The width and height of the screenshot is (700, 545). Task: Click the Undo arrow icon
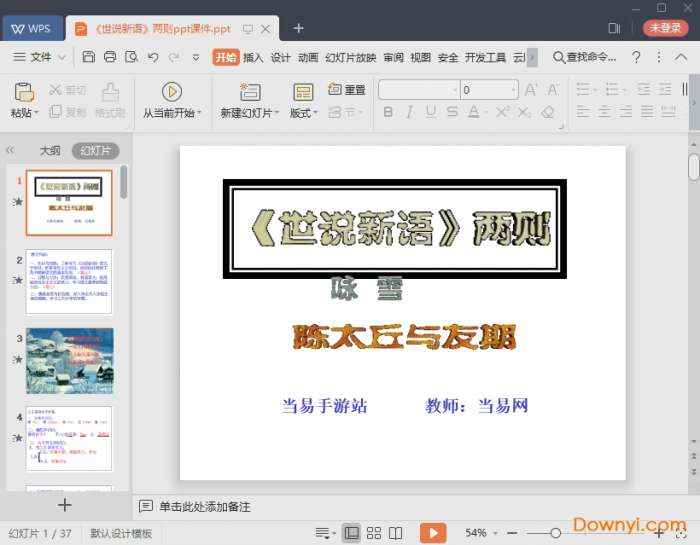(154, 57)
